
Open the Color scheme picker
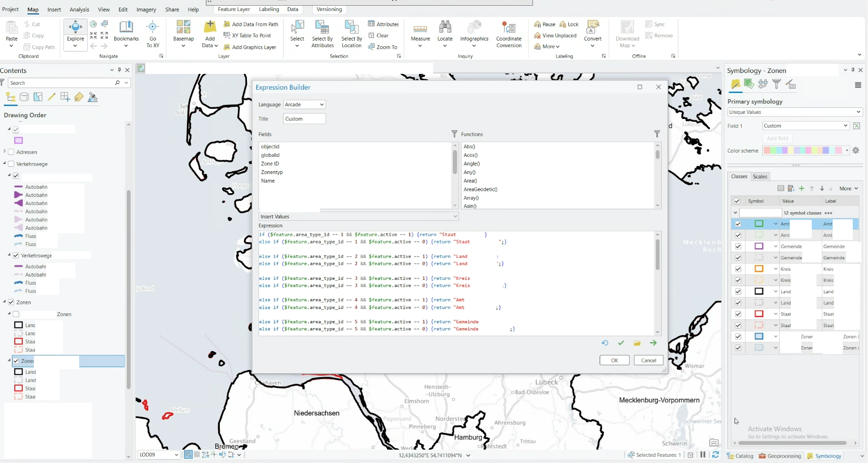pyautogui.click(x=806, y=150)
